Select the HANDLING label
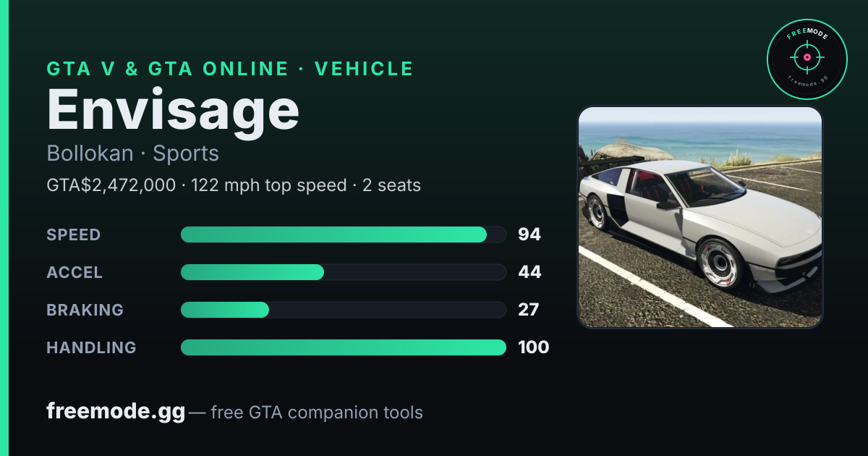 pyautogui.click(x=91, y=347)
